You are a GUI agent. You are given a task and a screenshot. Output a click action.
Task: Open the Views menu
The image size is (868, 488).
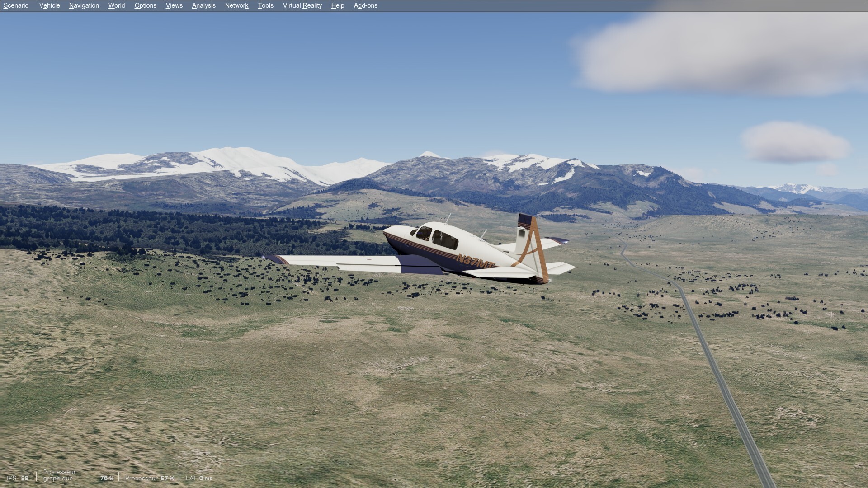pyautogui.click(x=174, y=5)
